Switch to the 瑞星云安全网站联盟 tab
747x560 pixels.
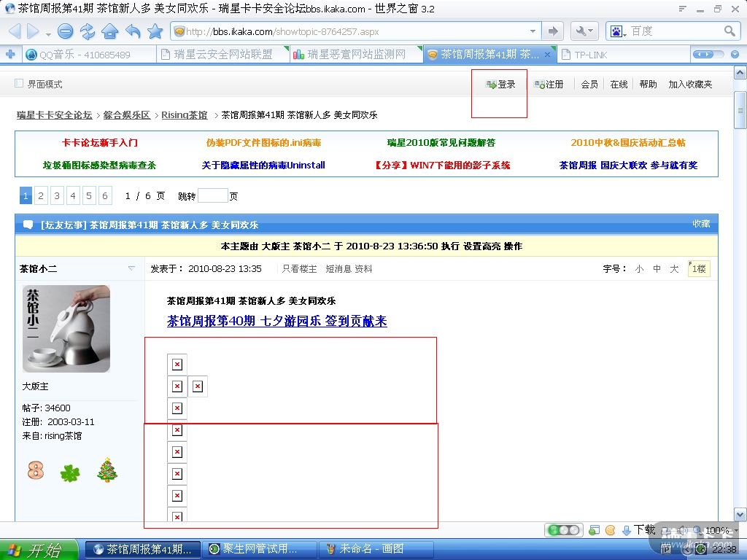coord(223,55)
